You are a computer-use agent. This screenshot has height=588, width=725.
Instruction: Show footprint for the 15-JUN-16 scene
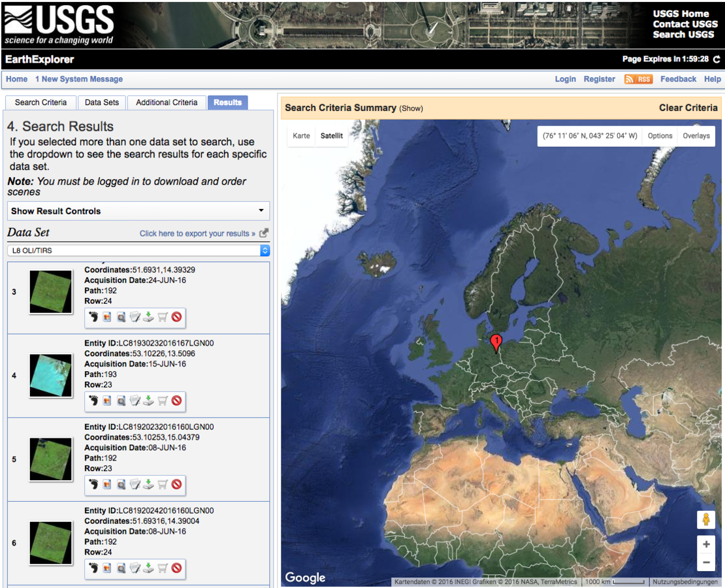pos(93,400)
